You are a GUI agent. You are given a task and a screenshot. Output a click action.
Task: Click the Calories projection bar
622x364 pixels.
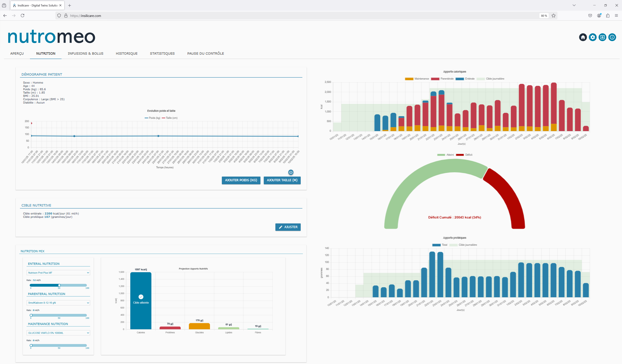141,301
